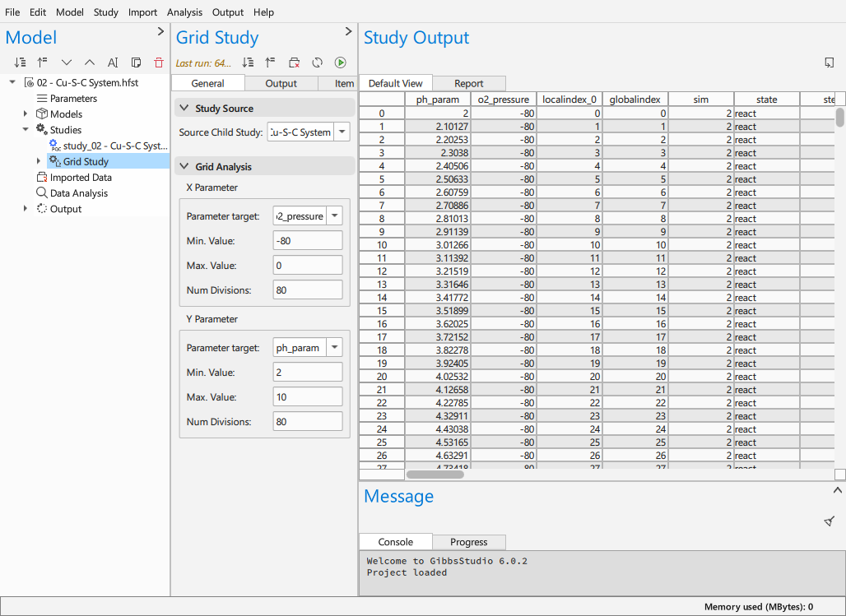This screenshot has width=846, height=616.
Task: Click the hfst project file icon
Action: tap(29, 82)
